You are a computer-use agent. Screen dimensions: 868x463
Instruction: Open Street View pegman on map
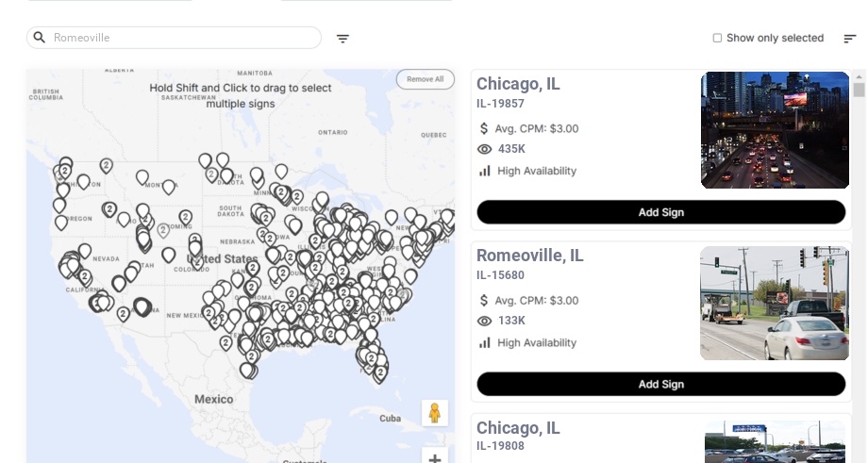435,413
